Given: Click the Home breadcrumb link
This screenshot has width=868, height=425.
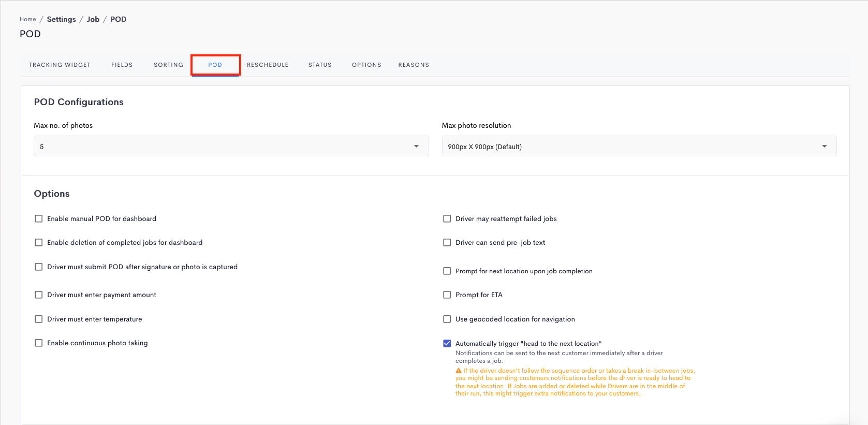Looking at the screenshot, I should tap(28, 19).
